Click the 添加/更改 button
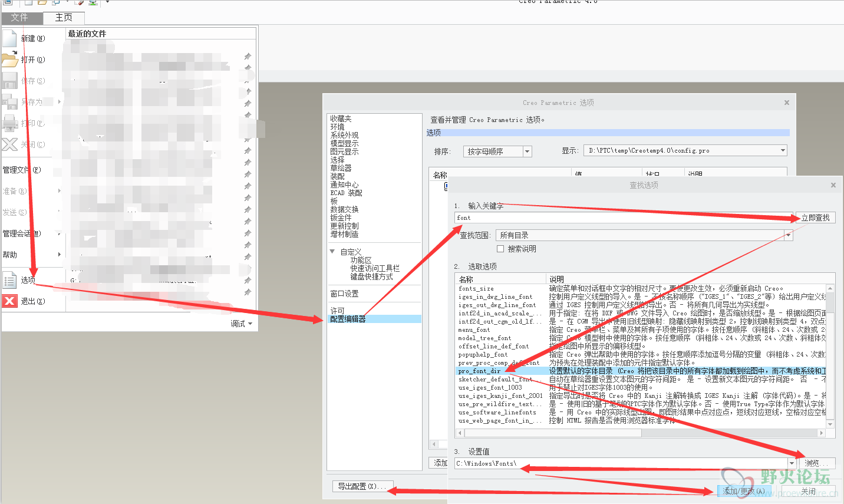This screenshot has width=844, height=504. pos(744,491)
